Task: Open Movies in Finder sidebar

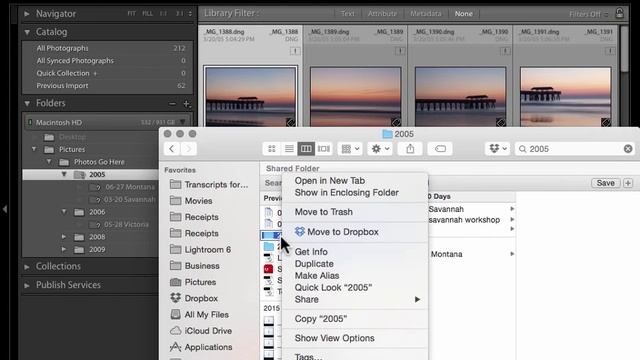Action: [x=191, y=201]
